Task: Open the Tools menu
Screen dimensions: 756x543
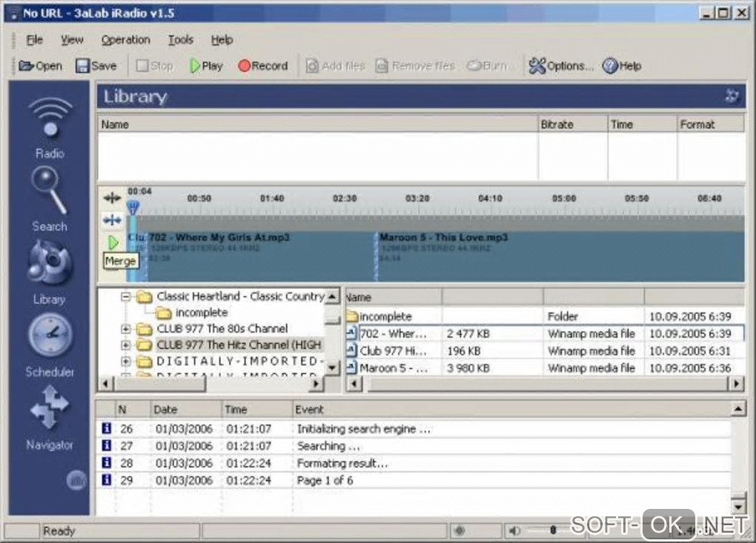Action: click(x=181, y=40)
